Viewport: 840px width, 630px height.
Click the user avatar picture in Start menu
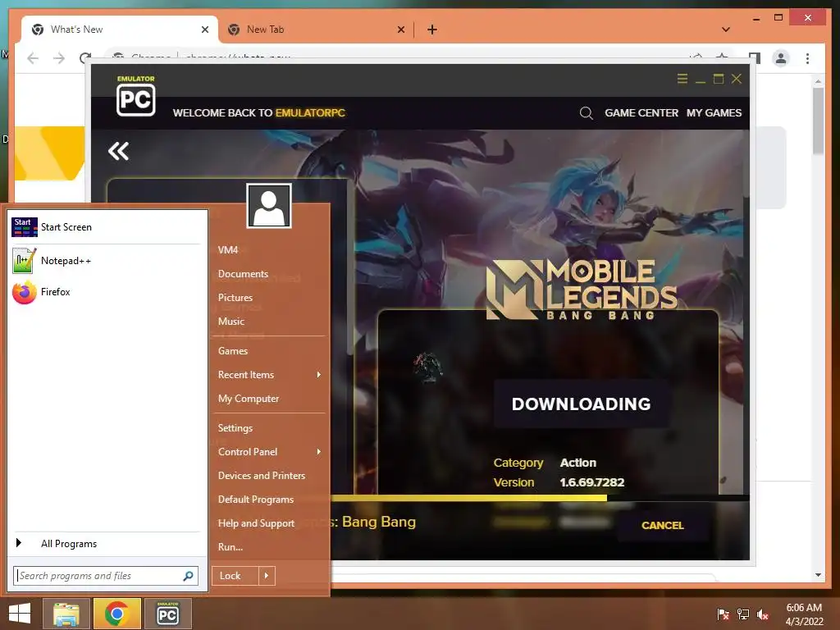tap(269, 206)
